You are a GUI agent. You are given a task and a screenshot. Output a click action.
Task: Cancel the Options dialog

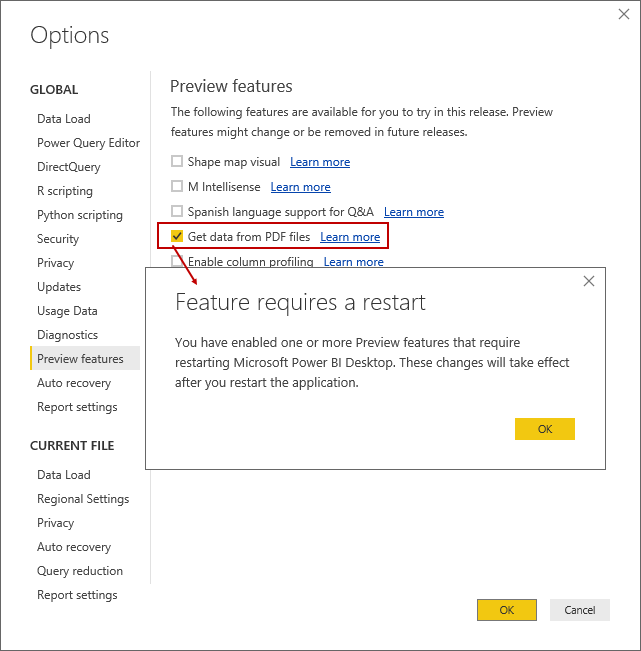[x=580, y=610]
